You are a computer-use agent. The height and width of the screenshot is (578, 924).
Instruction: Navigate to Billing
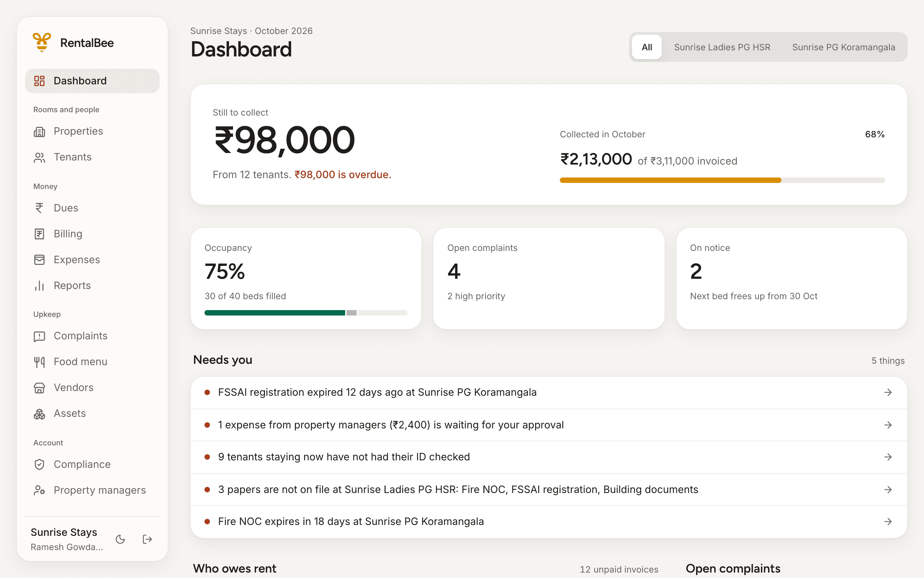(x=92, y=234)
